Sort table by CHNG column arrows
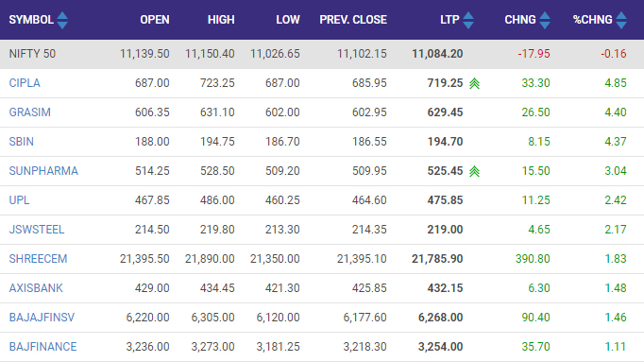644x362 pixels. [x=545, y=20]
